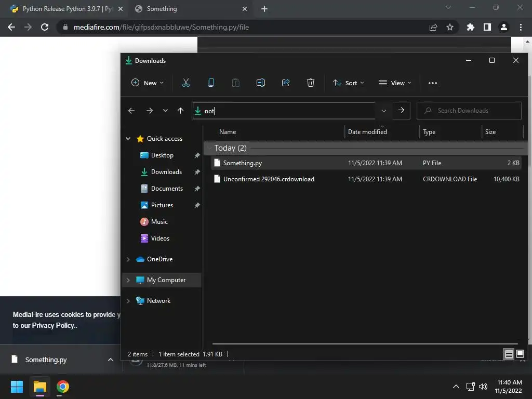Open the downloaded Something.py in download bar

pyautogui.click(x=46, y=360)
